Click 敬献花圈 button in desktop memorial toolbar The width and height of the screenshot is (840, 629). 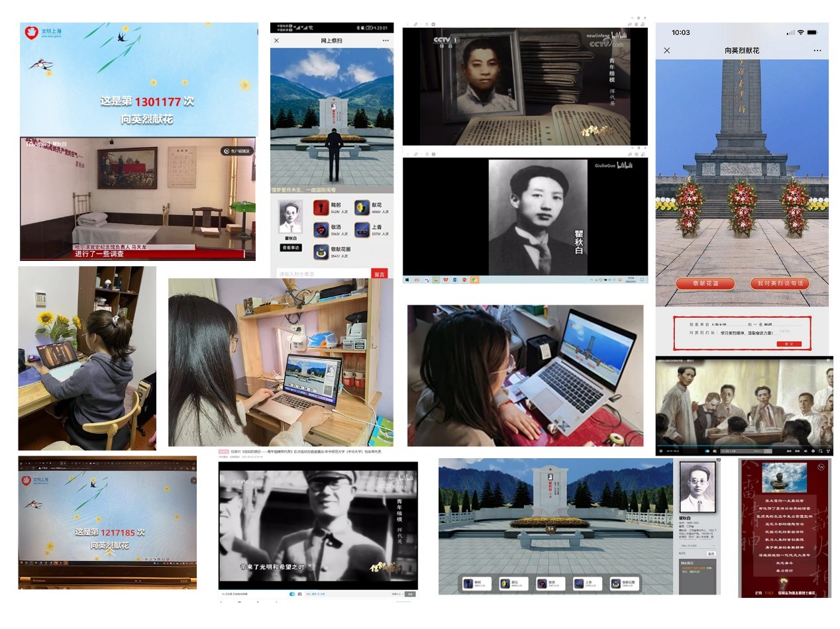[624, 584]
